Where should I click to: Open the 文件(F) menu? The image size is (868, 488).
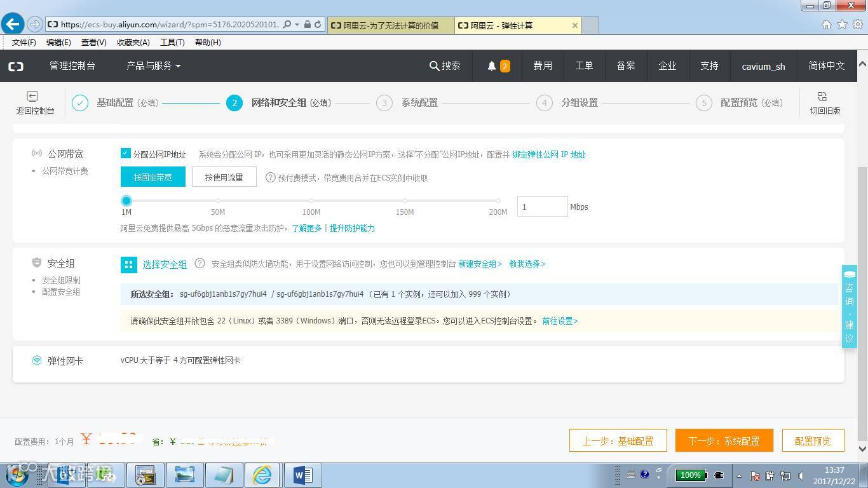(x=24, y=43)
